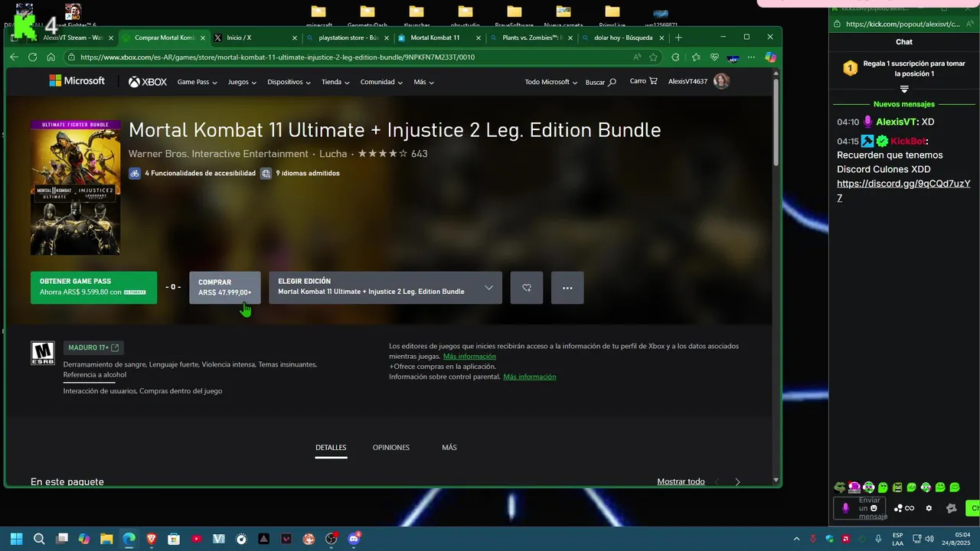Select the Opiniones section tab

click(x=390, y=448)
